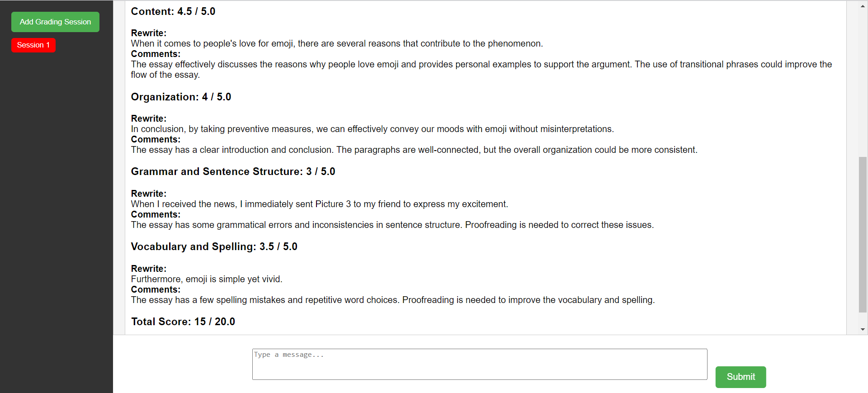Open Session 1 in the sidebar

point(33,45)
